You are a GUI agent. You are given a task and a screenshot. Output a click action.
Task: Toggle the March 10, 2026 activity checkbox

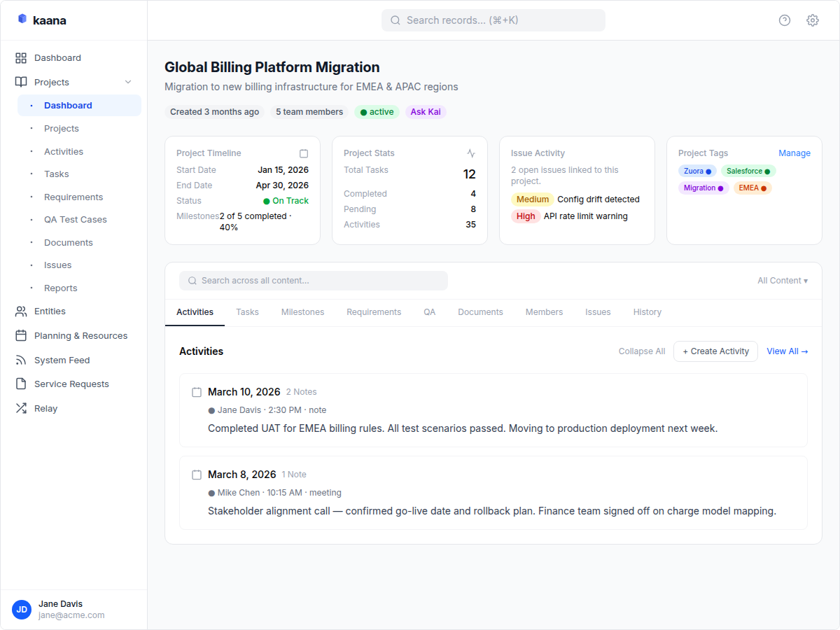[x=197, y=393]
